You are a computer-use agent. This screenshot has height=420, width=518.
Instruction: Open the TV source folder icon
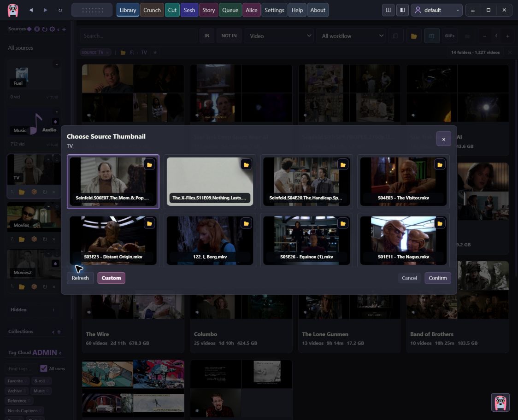(22, 192)
